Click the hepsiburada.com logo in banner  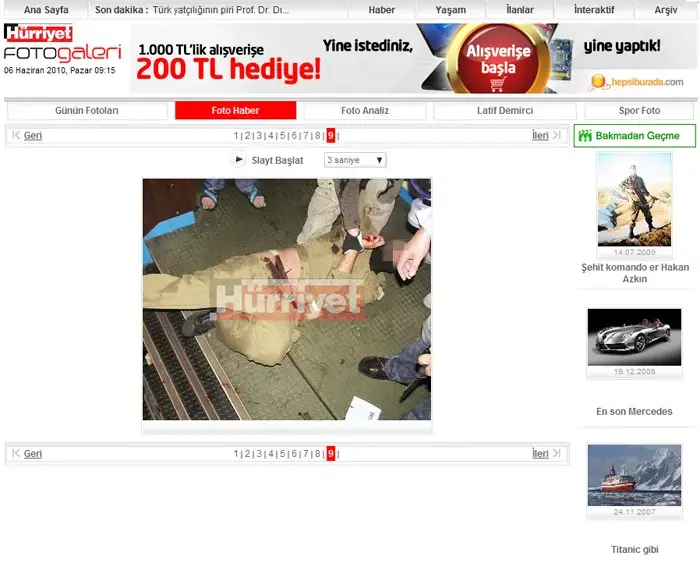[638, 82]
